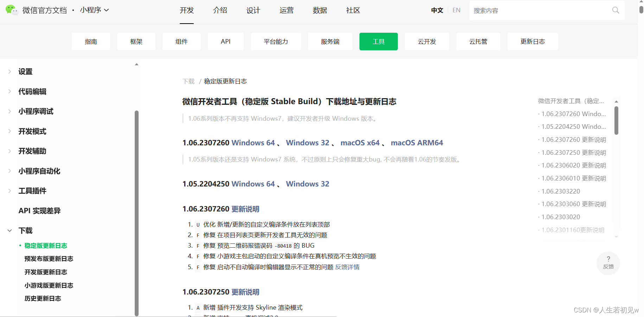Click the right outline scrollbar thumb
The image size is (644, 317).
[x=616, y=120]
